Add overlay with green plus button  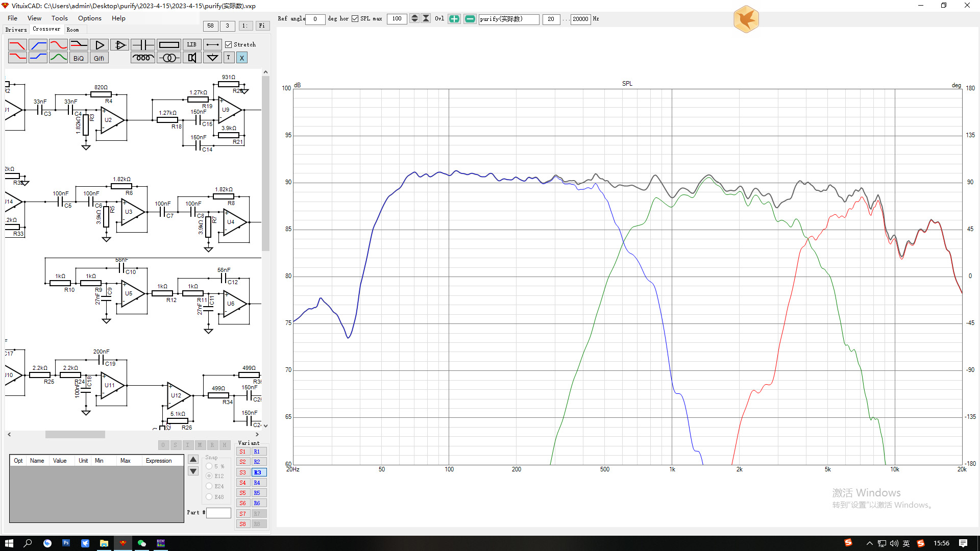coord(454,19)
